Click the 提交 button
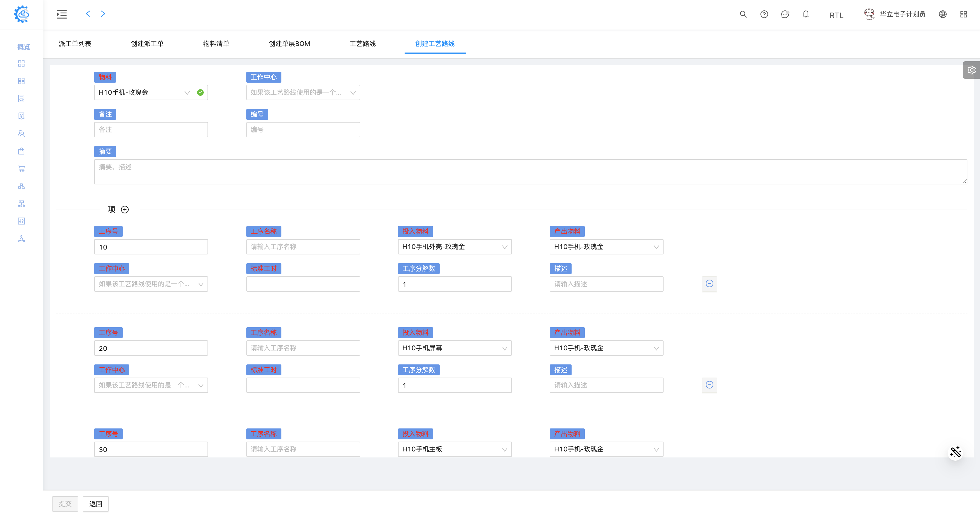Viewport: 980px width, 516px height. pos(65,504)
